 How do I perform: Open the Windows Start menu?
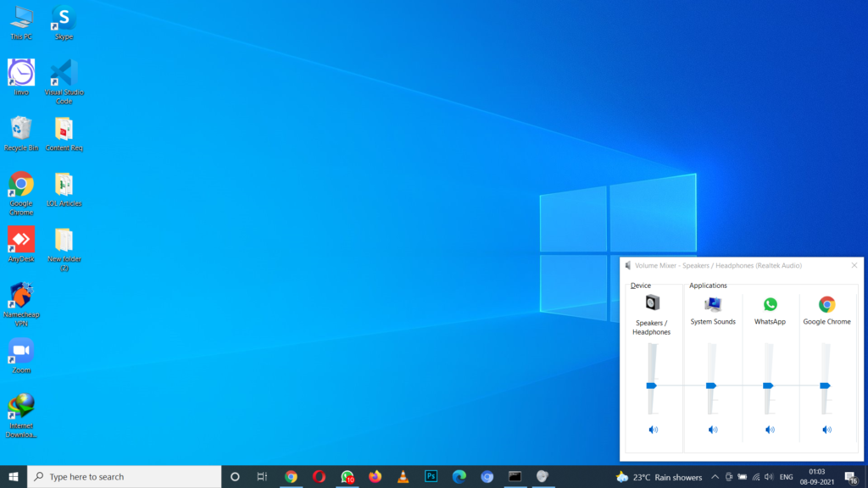(x=14, y=476)
